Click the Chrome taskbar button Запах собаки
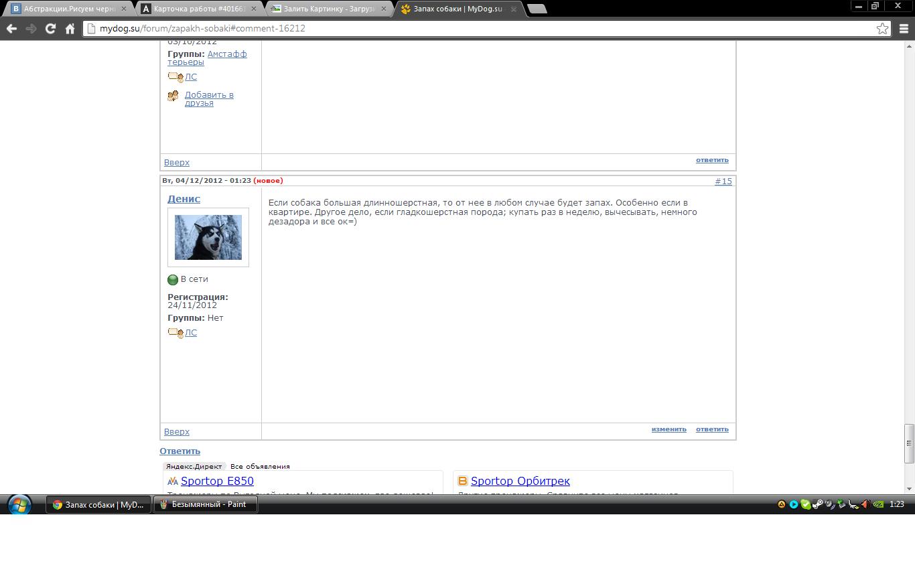Viewport: 915px width, 588px height. coord(98,504)
